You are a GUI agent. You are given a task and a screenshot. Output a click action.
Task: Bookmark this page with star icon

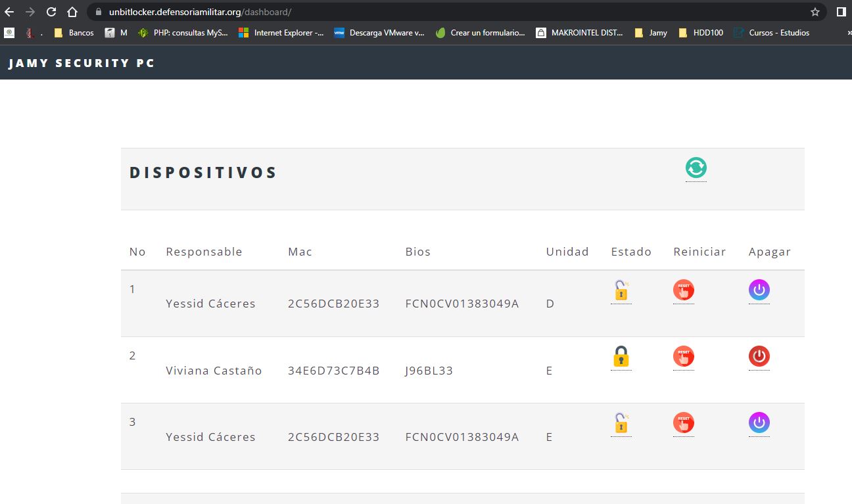point(815,12)
